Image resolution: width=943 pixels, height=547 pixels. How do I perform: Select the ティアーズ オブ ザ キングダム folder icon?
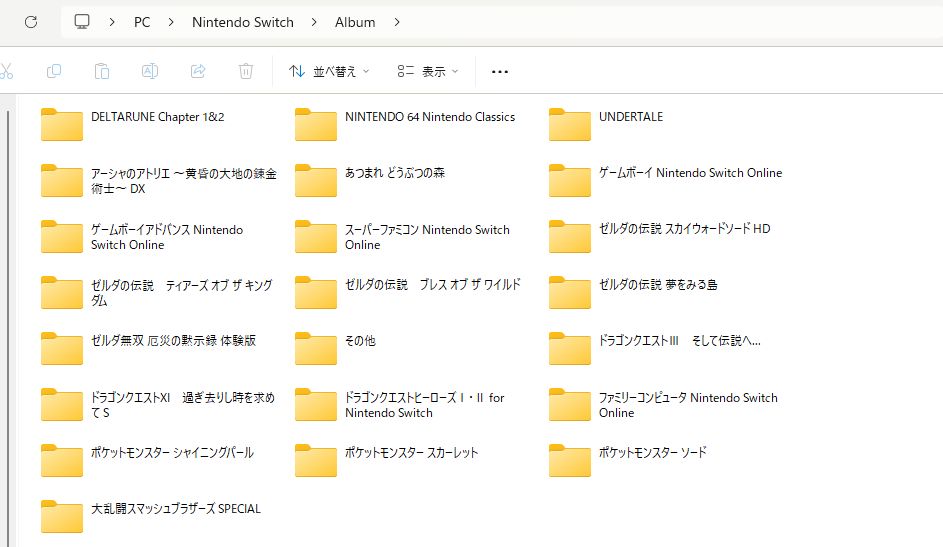click(61, 292)
